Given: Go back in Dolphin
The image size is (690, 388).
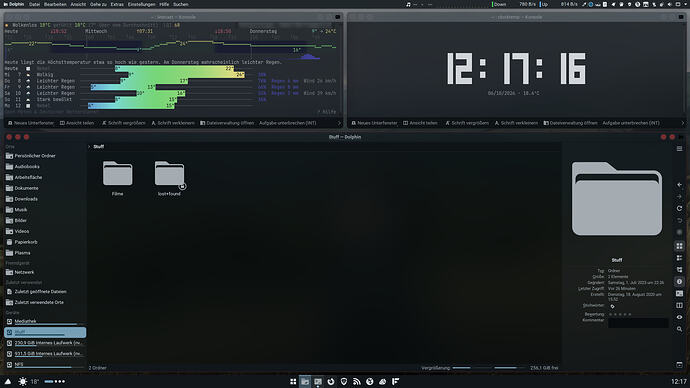Looking at the screenshot, I should [x=679, y=185].
